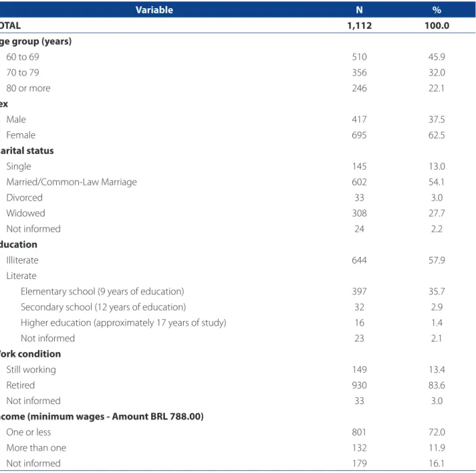Image resolution: width=476 pixels, height=473 pixels.
Task: Select the 'Male' row label
Action: point(16,120)
